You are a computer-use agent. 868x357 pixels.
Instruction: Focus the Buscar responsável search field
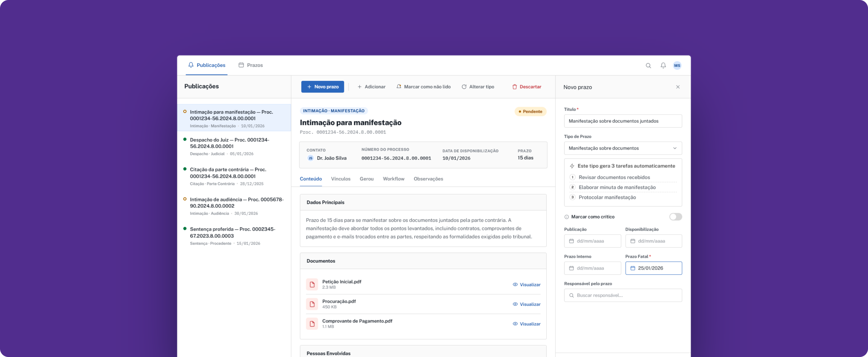[x=623, y=295]
